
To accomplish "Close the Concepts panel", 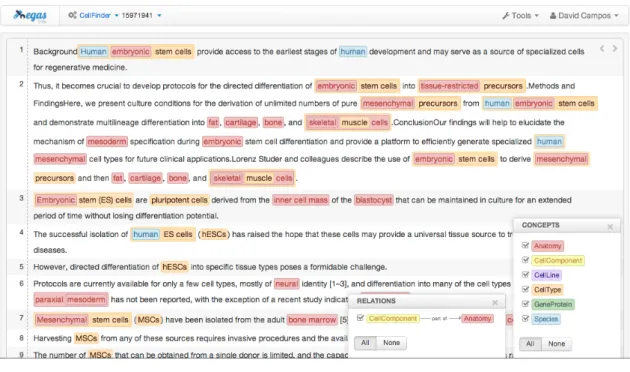I will pyautogui.click(x=610, y=227).
